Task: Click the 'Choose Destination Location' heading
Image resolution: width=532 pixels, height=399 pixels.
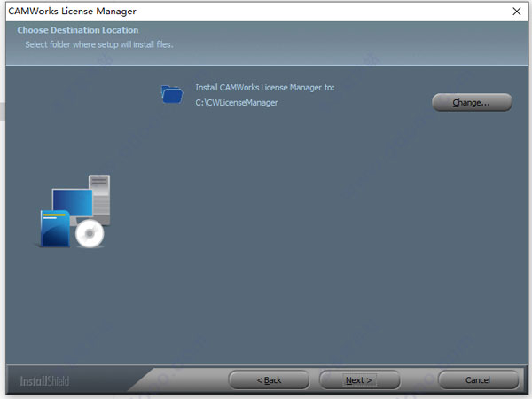Action: 78,30
